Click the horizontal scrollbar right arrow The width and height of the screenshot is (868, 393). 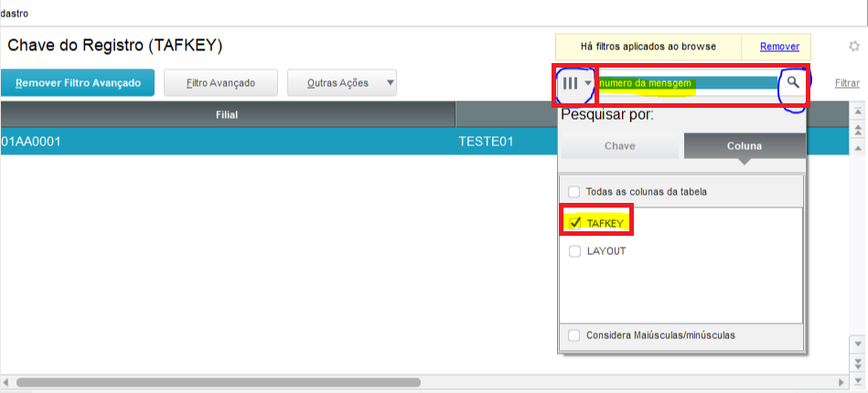841,382
